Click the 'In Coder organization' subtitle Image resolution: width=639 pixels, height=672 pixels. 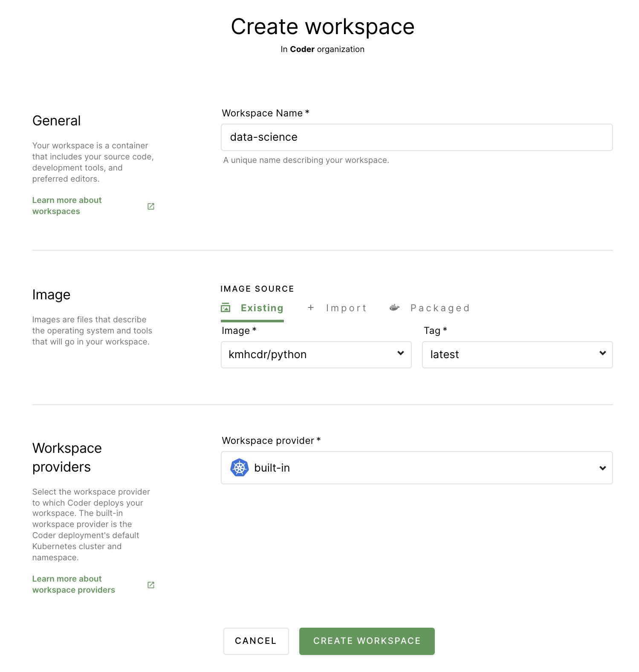click(323, 49)
